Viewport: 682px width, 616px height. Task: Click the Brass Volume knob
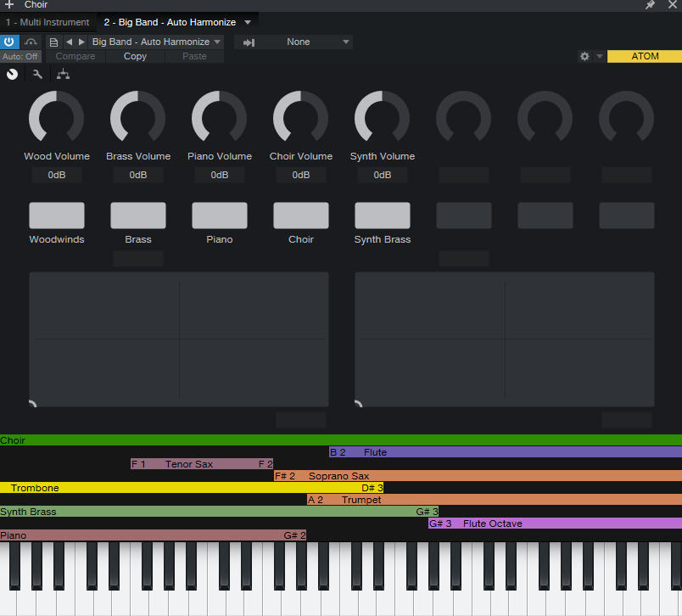pyautogui.click(x=138, y=117)
